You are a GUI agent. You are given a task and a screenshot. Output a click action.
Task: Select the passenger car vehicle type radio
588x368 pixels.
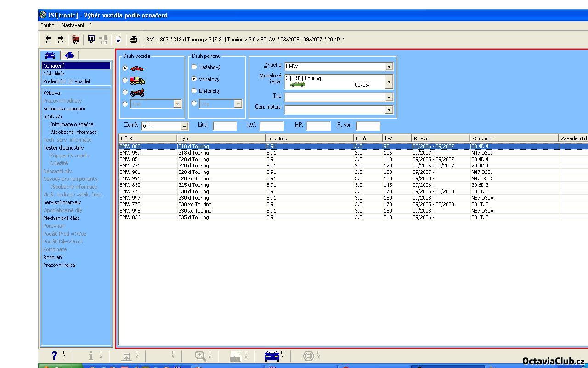pyautogui.click(x=125, y=68)
